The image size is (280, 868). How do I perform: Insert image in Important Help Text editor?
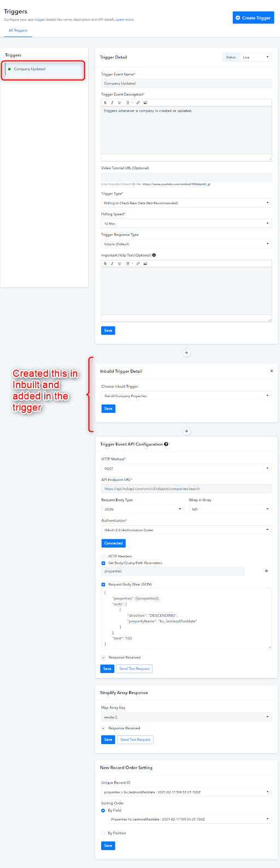(145, 264)
